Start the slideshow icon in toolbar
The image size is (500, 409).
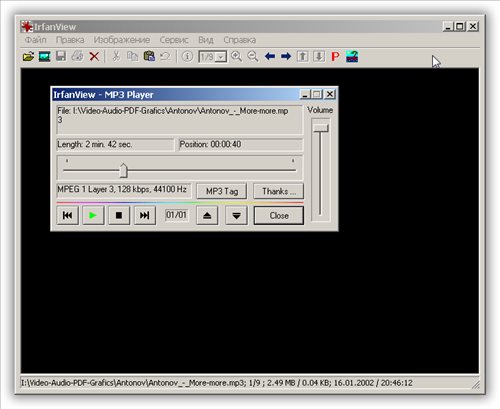(x=44, y=56)
